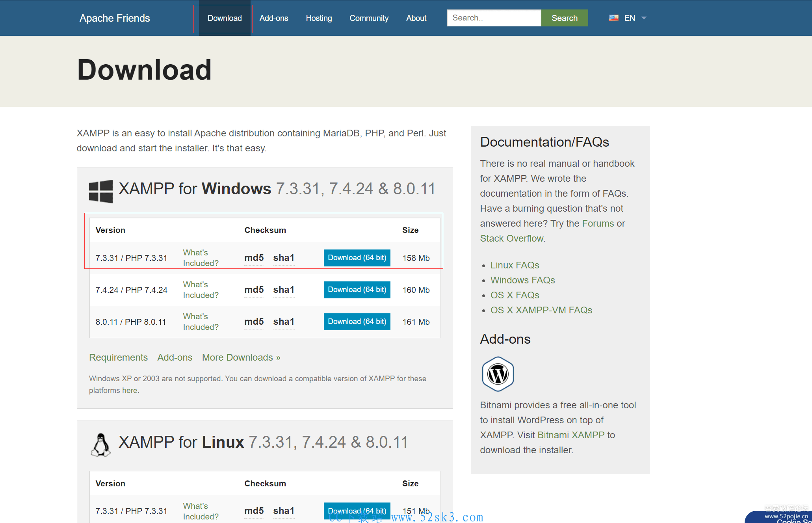Screen dimensions: 812x523
Task: Download Windows 7.3.31 64 bit installer
Action: 357,258
